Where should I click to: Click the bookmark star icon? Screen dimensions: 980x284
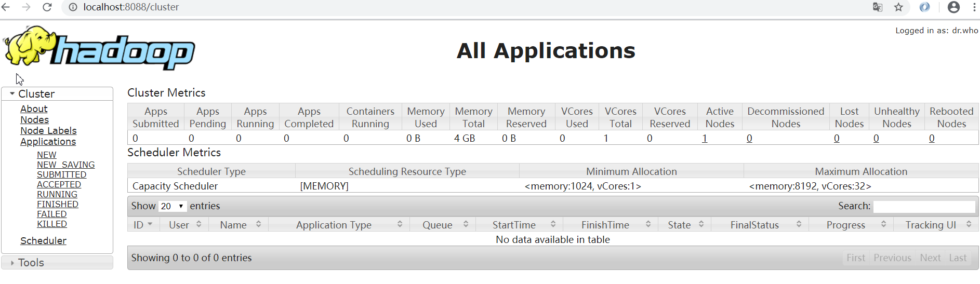898,7
